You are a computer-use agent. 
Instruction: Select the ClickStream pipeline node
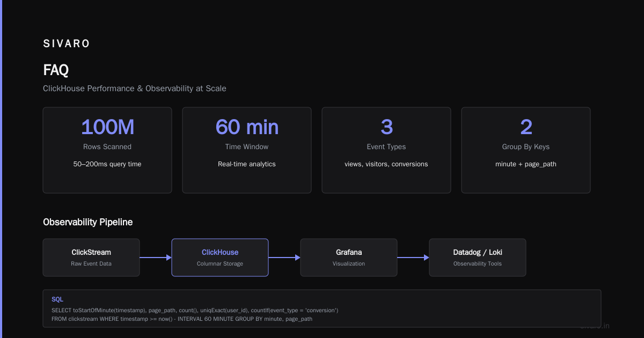(91, 258)
